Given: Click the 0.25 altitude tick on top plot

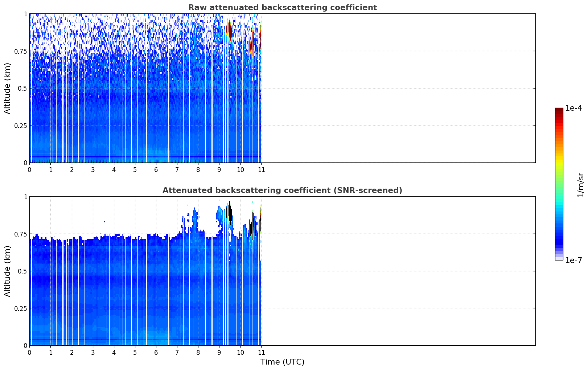Looking at the screenshot, I should click(21, 126).
